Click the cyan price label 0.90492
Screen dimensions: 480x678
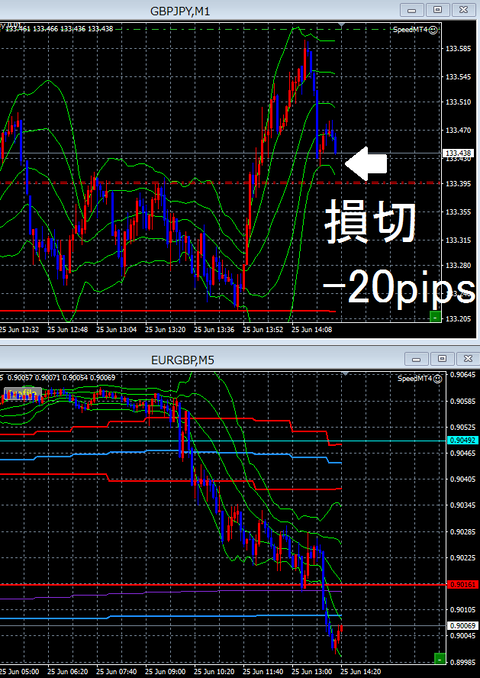coord(463,440)
